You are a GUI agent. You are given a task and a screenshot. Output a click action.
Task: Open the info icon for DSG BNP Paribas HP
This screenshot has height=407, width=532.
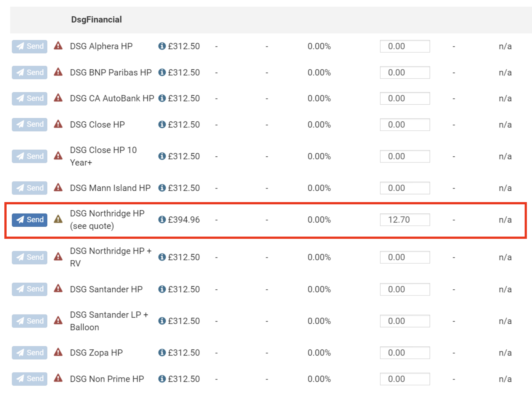162,72
